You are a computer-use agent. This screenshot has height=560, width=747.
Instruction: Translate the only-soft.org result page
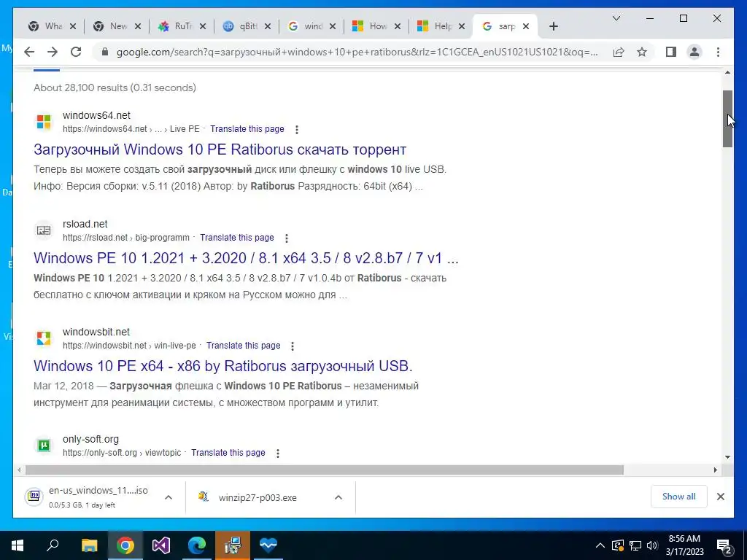(228, 453)
